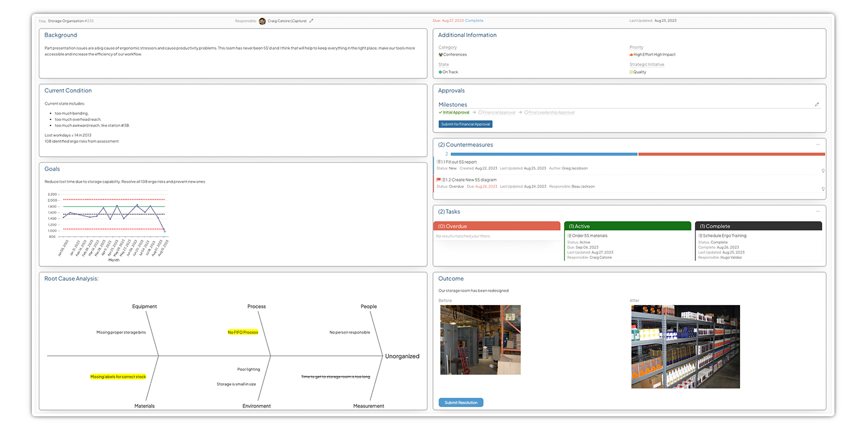Open the Strategic Initiative field
The image size is (868, 440).
647,64
